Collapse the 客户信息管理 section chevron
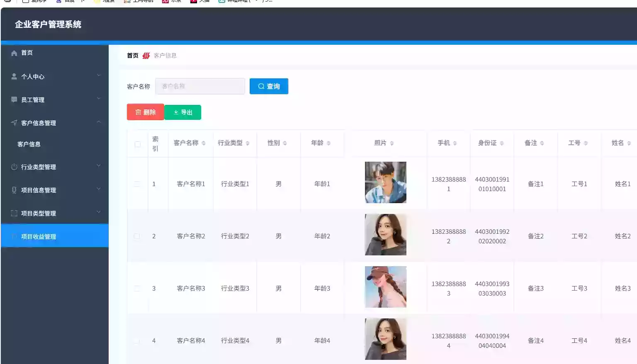The image size is (637, 364). click(99, 122)
